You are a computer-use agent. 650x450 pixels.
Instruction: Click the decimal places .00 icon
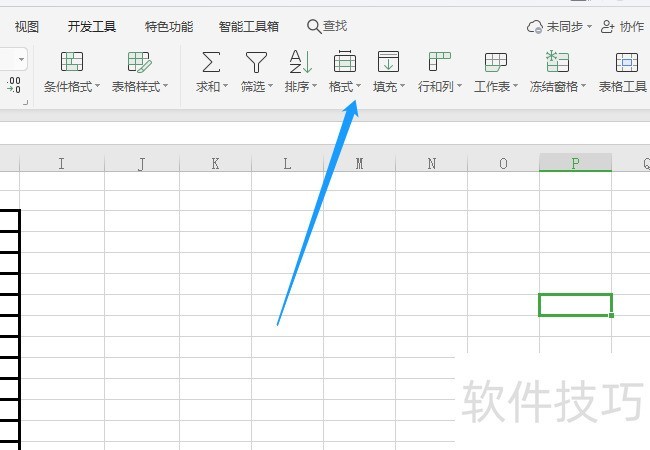click(x=14, y=85)
